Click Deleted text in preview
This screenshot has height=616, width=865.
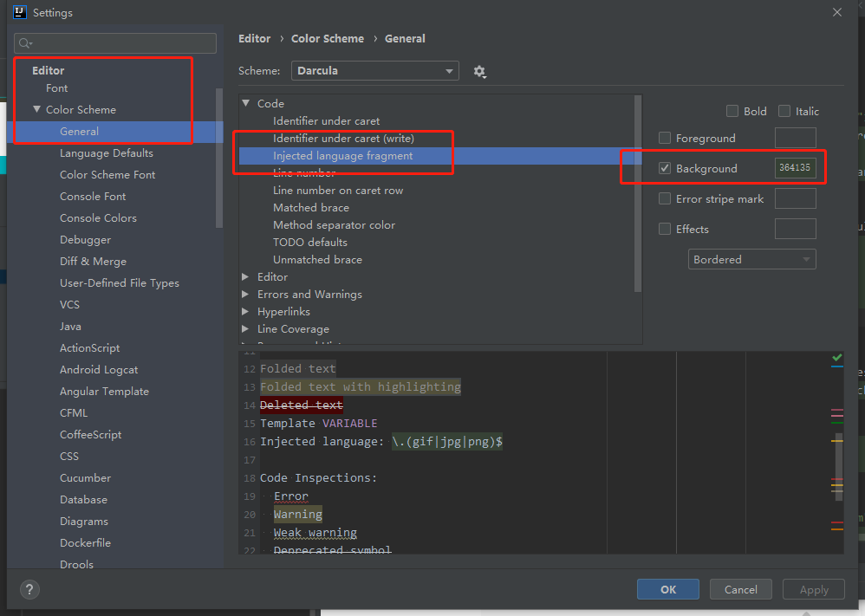[302, 405]
